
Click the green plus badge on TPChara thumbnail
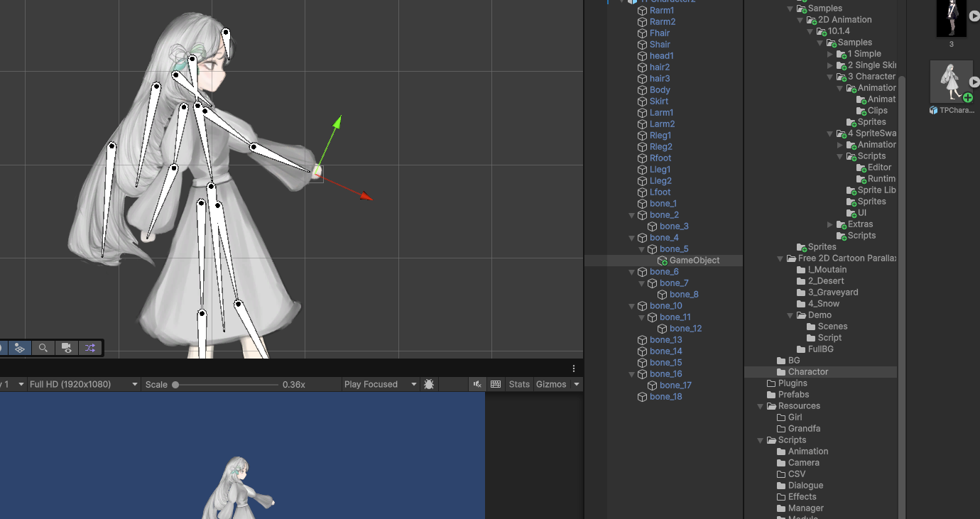tap(967, 97)
